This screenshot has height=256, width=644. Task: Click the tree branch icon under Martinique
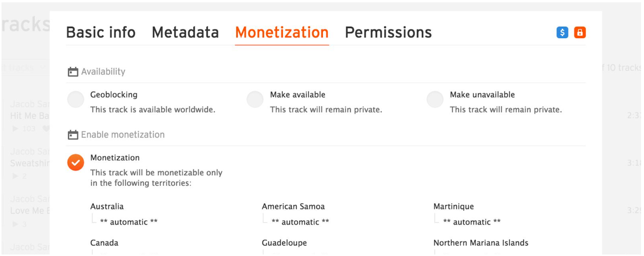[437, 219]
